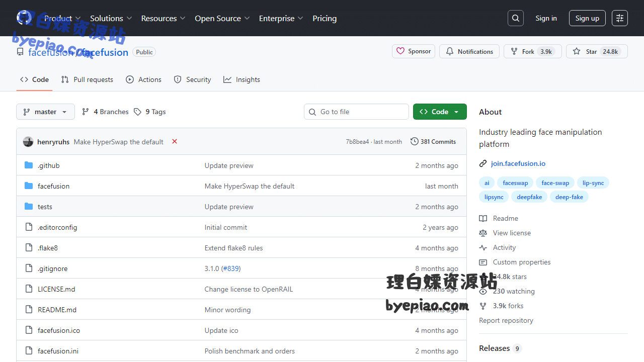The image size is (644, 362).
Task: Click the Sign in link
Action: tap(546, 18)
